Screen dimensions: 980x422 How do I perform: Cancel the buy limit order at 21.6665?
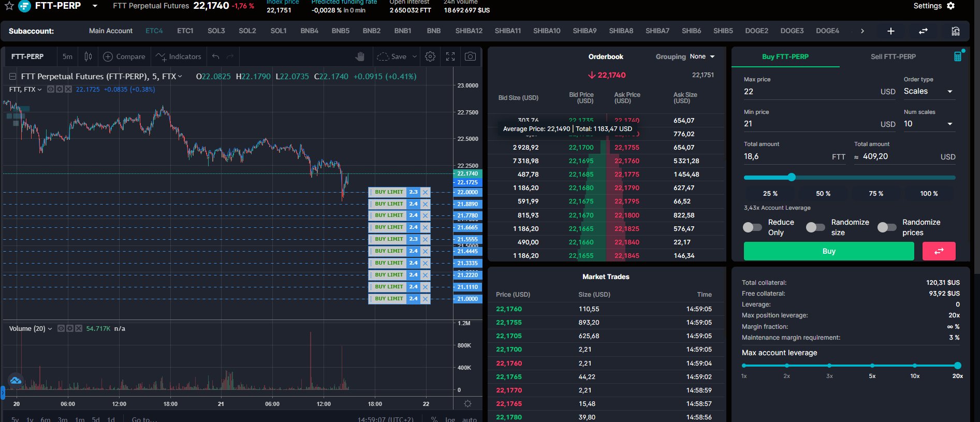point(425,227)
